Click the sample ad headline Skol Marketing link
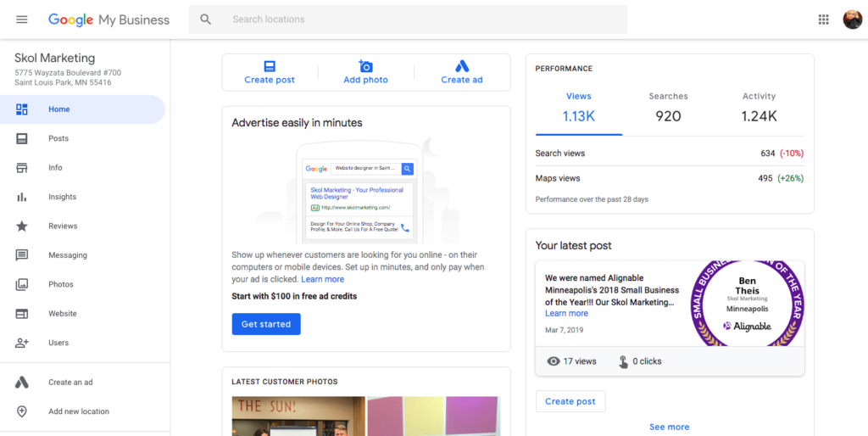868x436 pixels. click(357, 193)
